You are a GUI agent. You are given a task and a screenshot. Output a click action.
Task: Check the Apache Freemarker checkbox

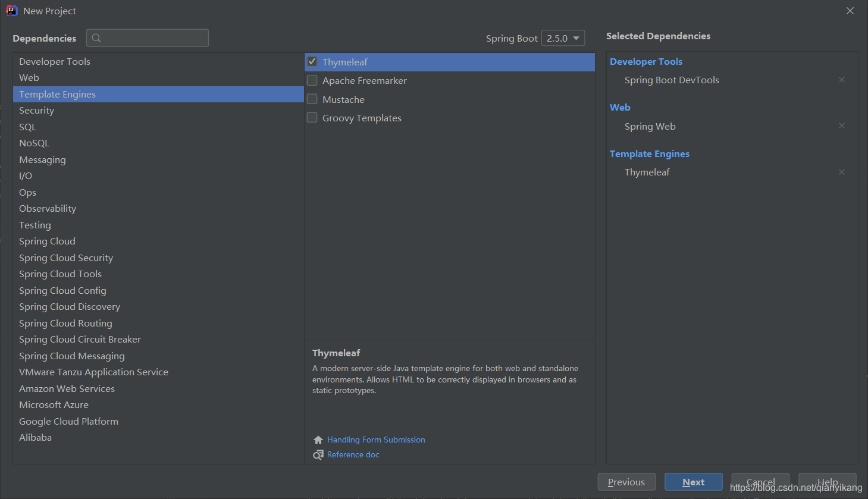coord(312,80)
